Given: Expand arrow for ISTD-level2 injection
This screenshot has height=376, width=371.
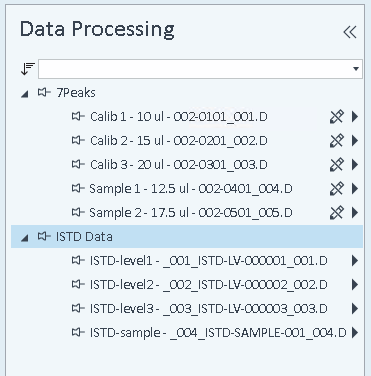Looking at the screenshot, I should (x=355, y=285).
